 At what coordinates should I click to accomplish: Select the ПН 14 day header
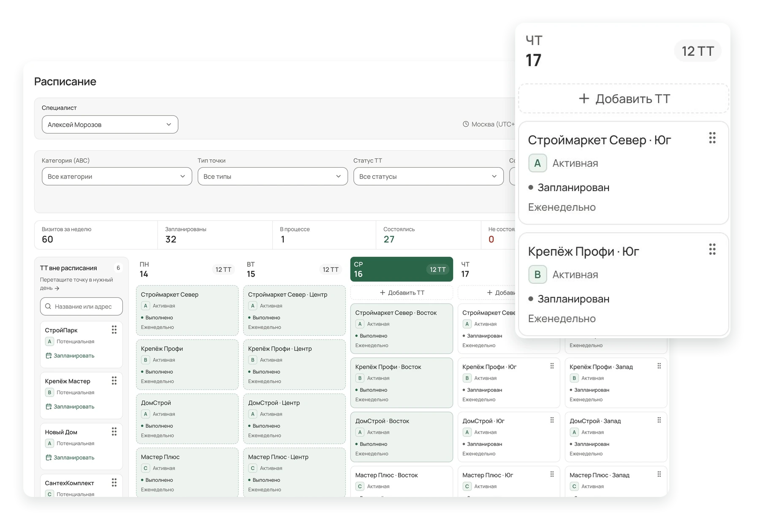point(187,269)
